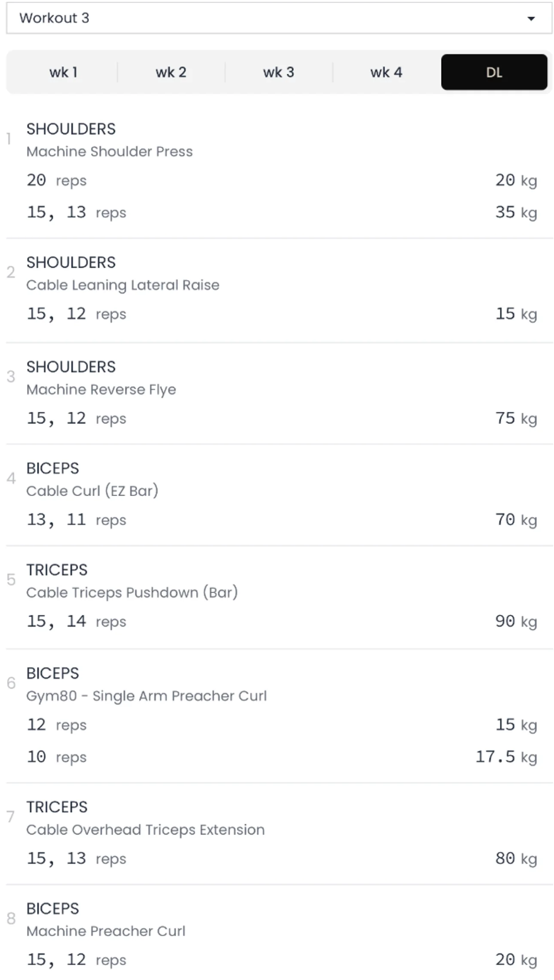
Task: Tap the Machine Preacher Curl exercise
Action: click(106, 931)
